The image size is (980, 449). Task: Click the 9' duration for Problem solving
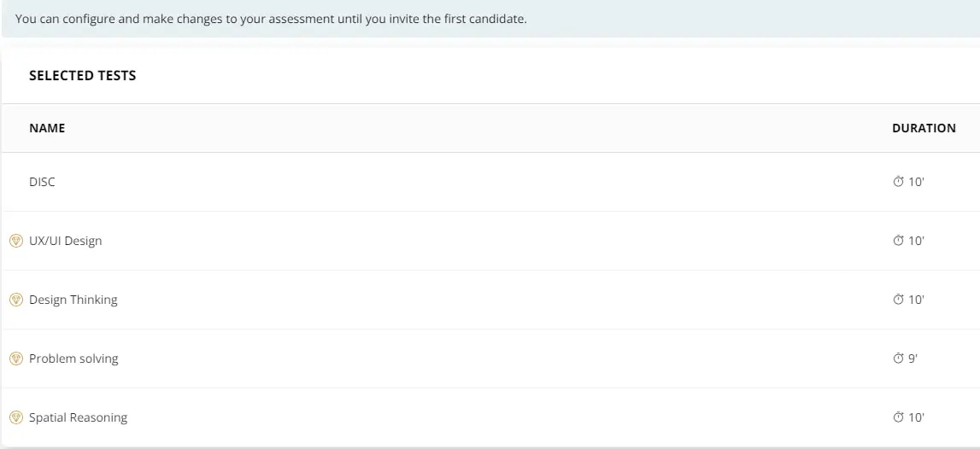(913, 359)
